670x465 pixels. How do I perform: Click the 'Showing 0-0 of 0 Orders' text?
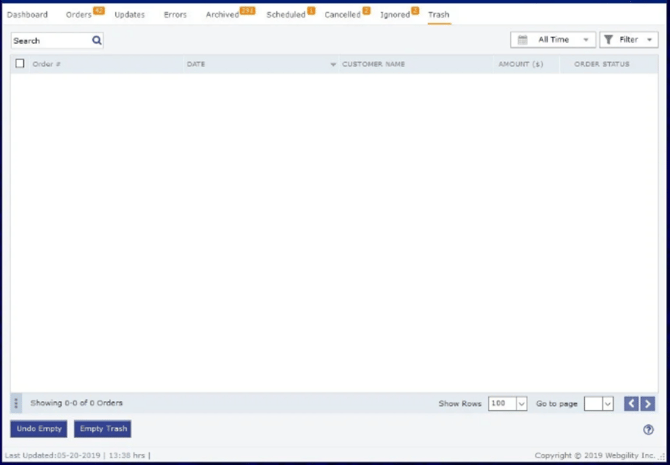click(x=76, y=403)
